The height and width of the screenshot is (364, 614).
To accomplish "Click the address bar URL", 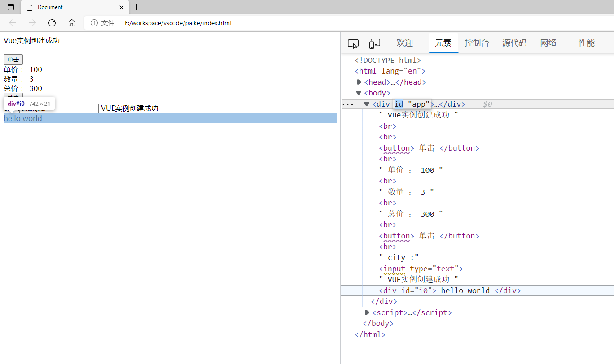I will click(x=178, y=23).
